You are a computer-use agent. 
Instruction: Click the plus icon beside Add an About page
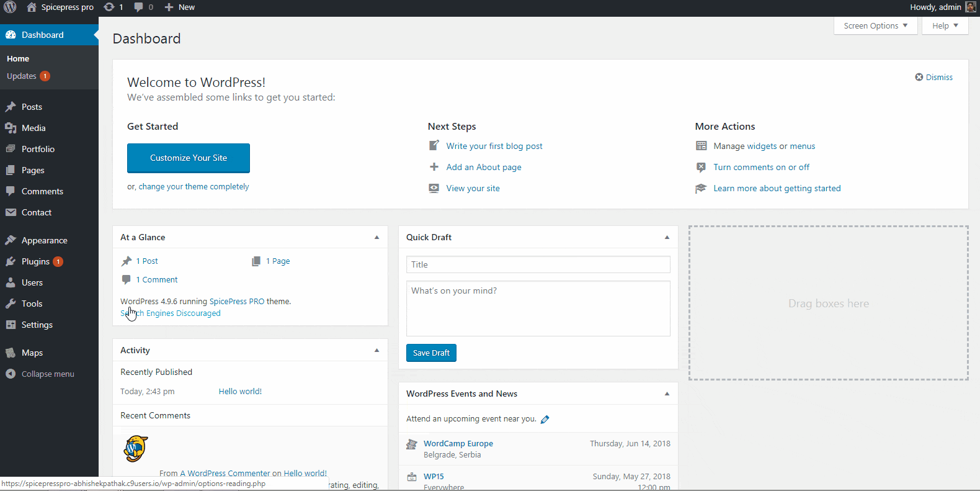[x=434, y=167]
